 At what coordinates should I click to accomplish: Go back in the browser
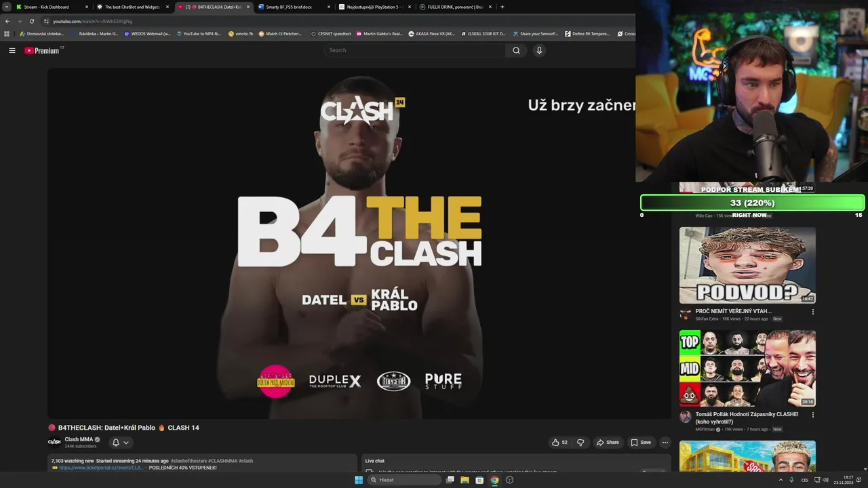(x=7, y=21)
